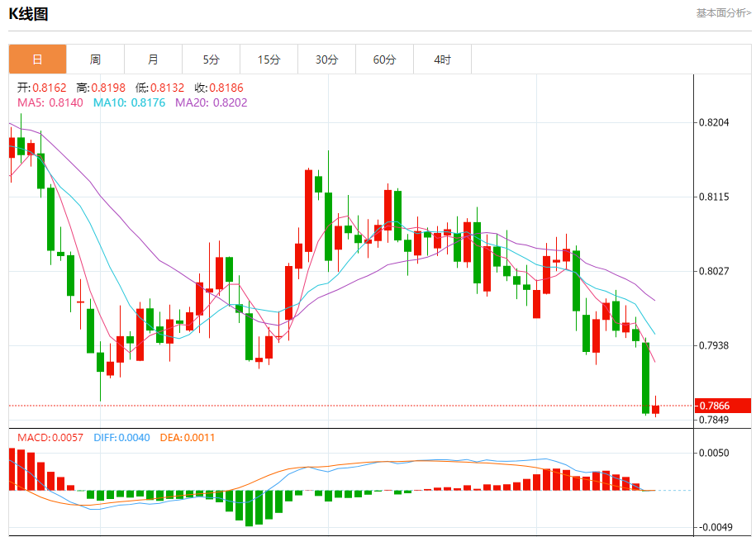Click the MACD:0.0057 indicator label

click(x=50, y=438)
